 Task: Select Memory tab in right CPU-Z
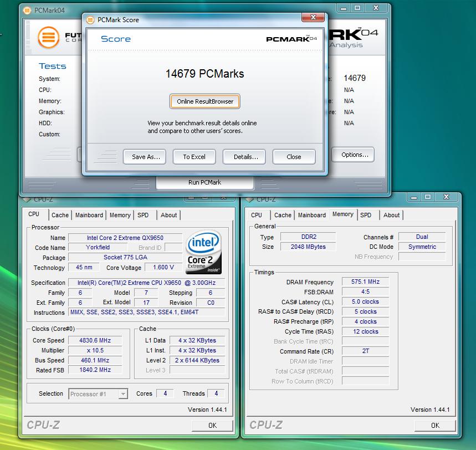pos(343,214)
